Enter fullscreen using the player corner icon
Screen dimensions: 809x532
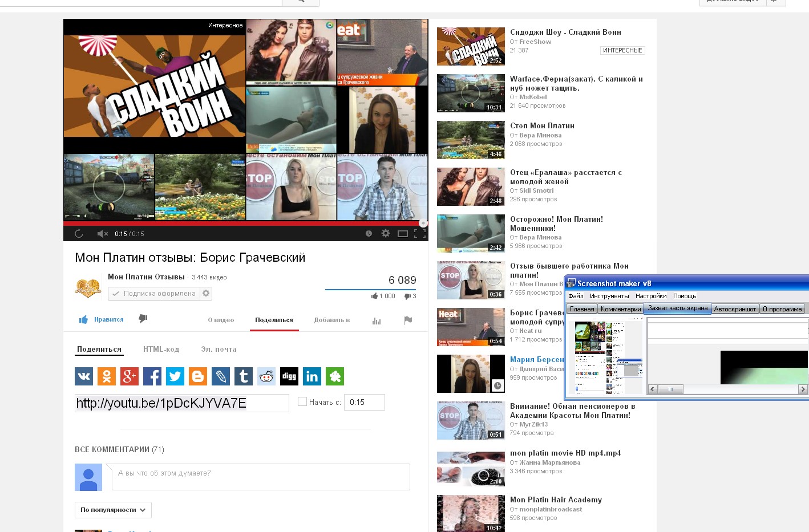point(420,234)
